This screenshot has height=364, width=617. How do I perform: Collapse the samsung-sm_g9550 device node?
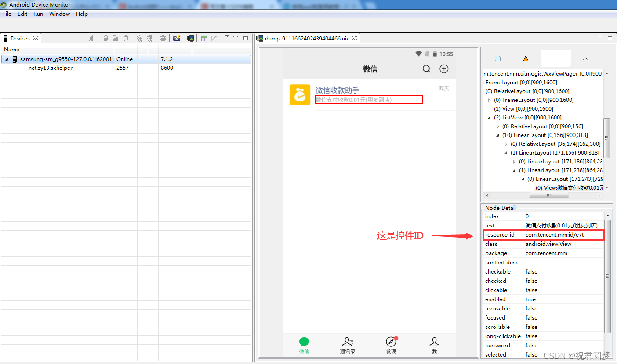tap(7, 59)
